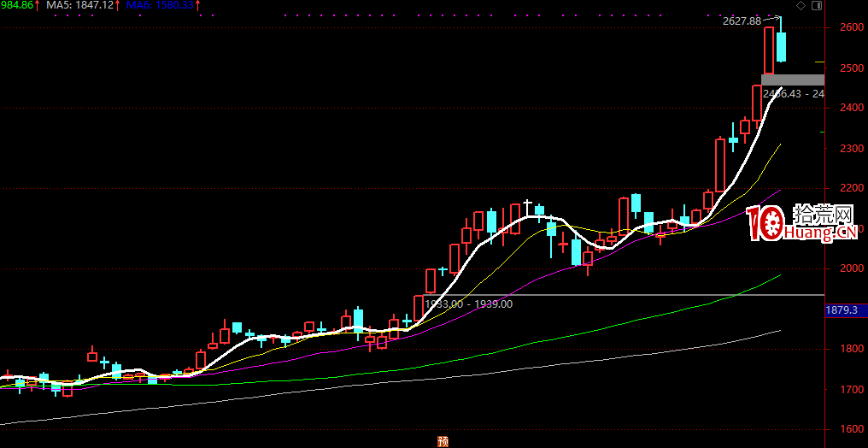868x448 pixels.
Task: Click the 2000 price axis label
Action: click(850, 268)
